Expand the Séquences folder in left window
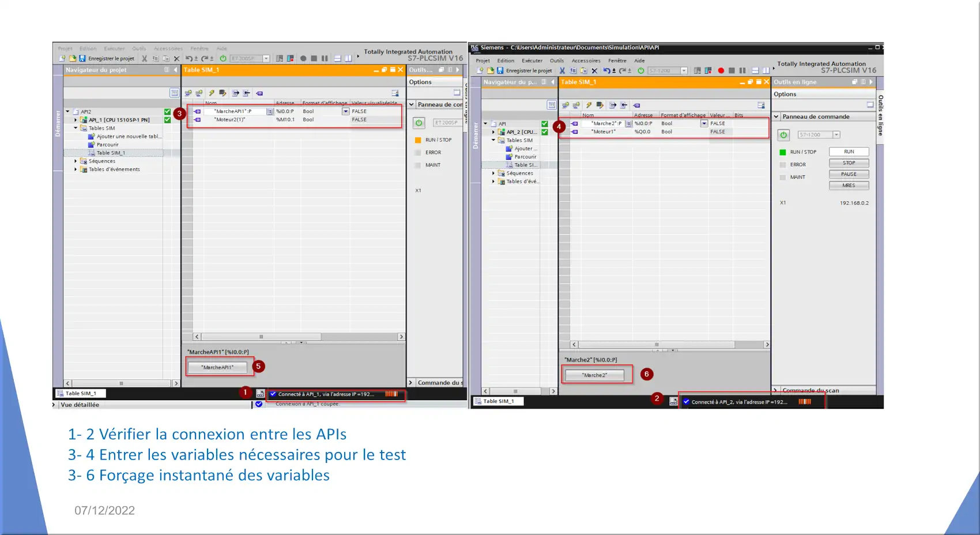The height and width of the screenshot is (535, 980). click(76, 161)
